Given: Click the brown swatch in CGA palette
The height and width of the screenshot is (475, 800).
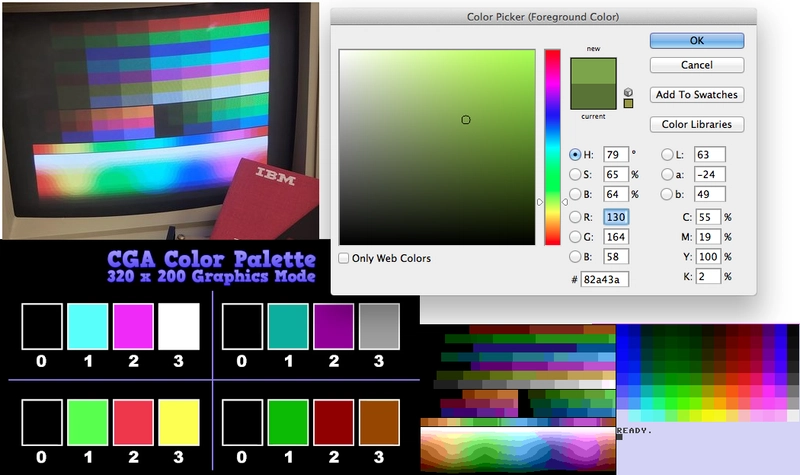Looking at the screenshot, I should 379,422.
